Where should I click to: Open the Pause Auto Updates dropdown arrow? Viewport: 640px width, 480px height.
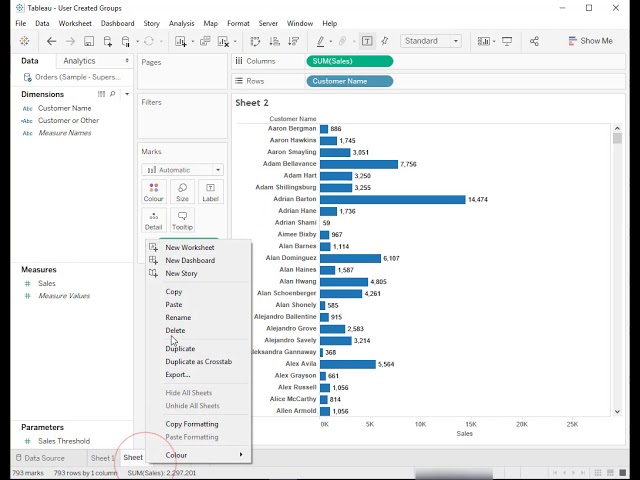pyautogui.click(x=138, y=41)
